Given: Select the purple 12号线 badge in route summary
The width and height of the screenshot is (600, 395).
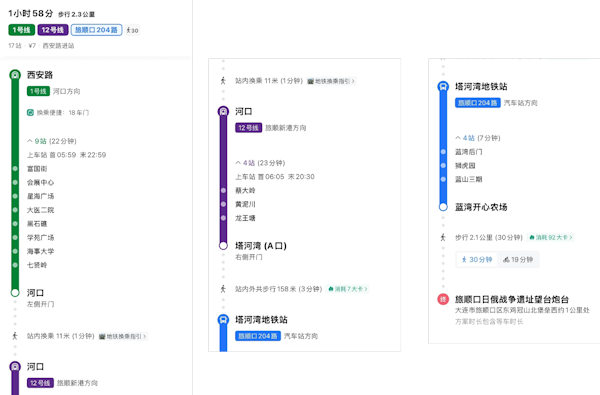Looking at the screenshot, I should click(x=53, y=30).
